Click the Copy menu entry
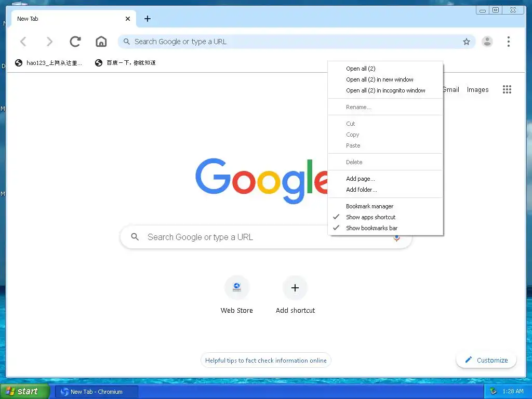 click(385, 135)
